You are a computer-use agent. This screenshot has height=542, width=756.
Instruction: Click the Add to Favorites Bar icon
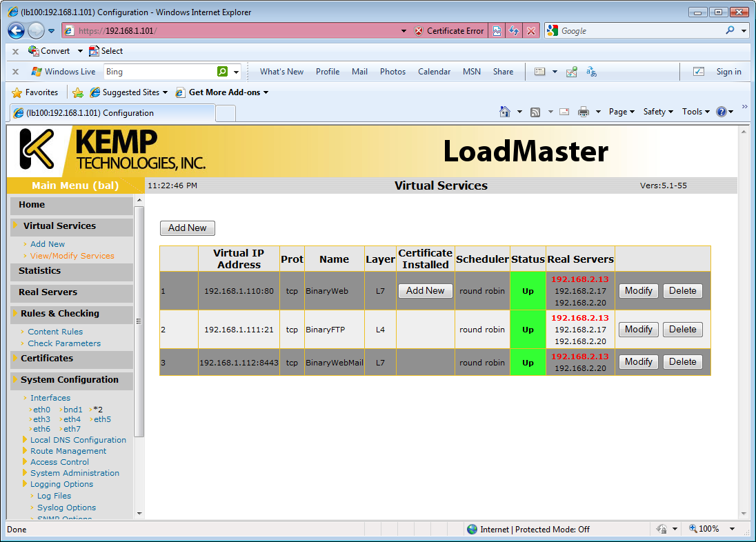click(78, 92)
